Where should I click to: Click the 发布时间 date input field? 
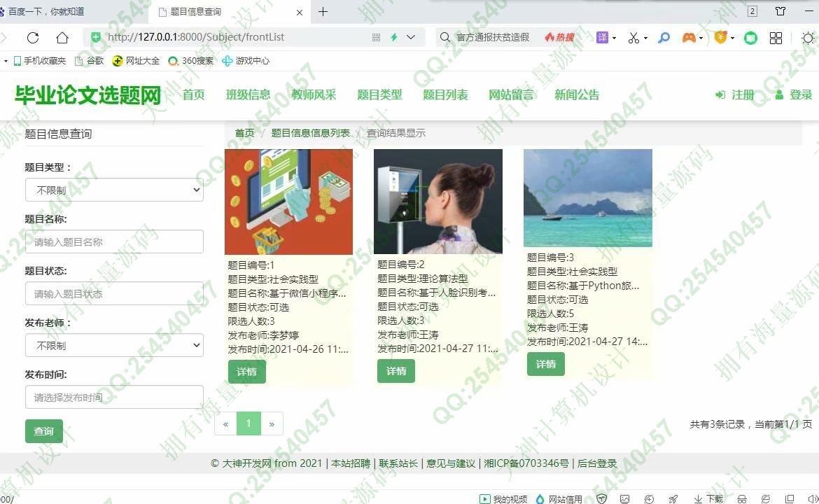(114, 397)
